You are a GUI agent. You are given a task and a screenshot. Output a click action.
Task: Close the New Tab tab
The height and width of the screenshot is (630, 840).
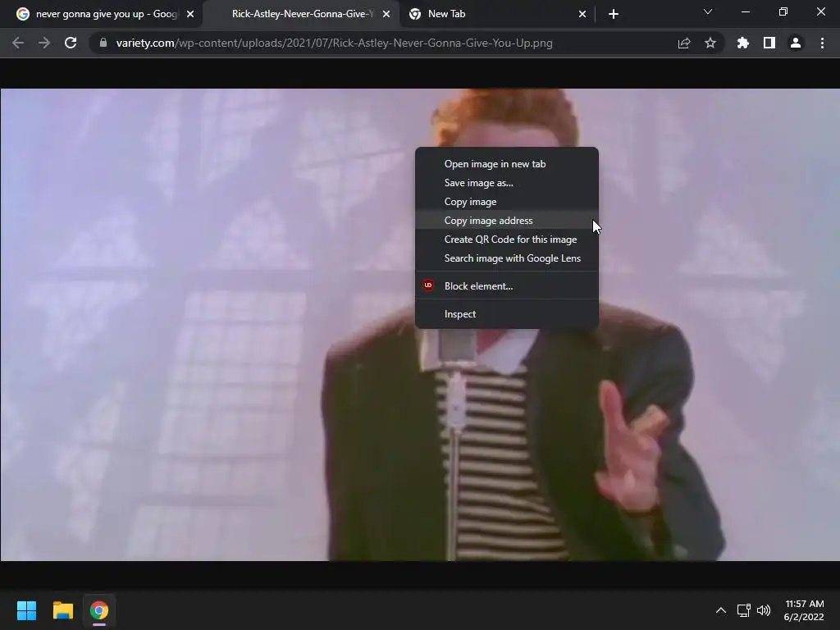[582, 14]
